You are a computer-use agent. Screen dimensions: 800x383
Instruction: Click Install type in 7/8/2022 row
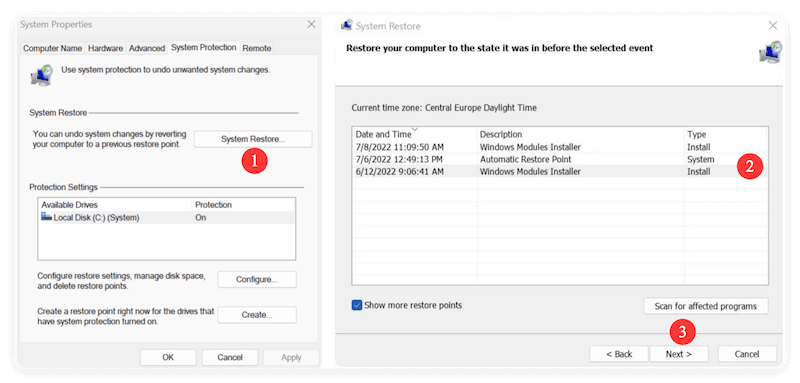[698, 147]
